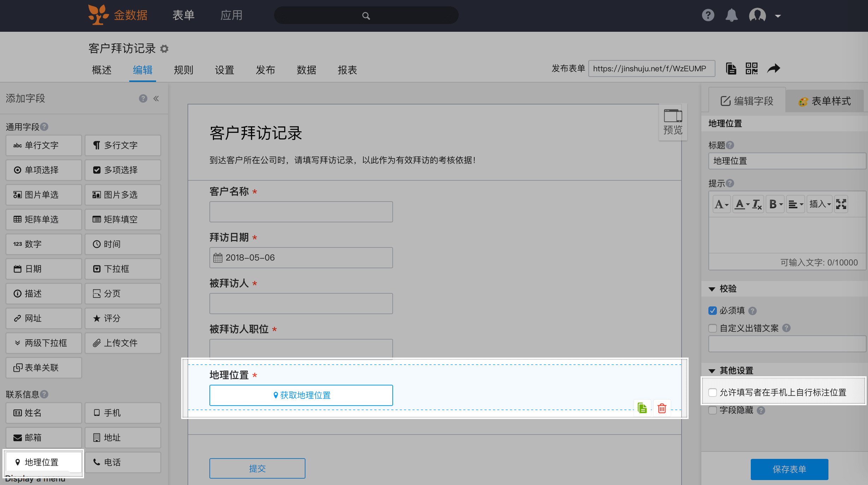This screenshot has height=485, width=868.
Task: Check 允许填写者在手机上自行标注位置 option
Action: coord(713,393)
